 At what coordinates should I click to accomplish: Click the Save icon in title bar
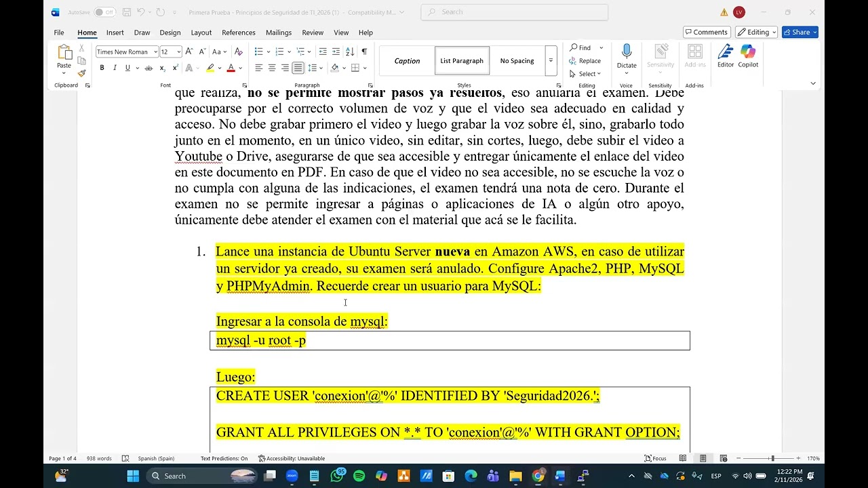(127, 12)
